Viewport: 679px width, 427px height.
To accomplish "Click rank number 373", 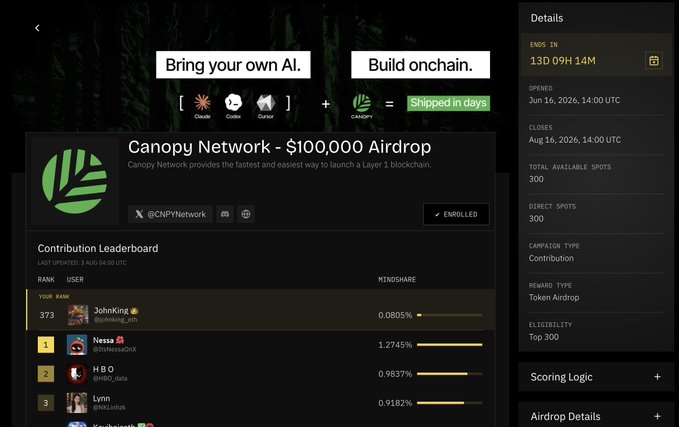I will [x=47, y=315].
